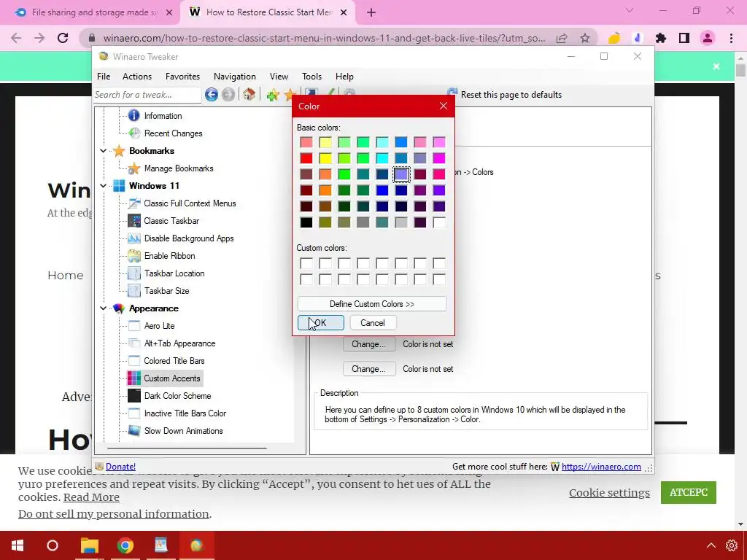
Task: Go to Winaero Tweaker home page icon
Action: 249,94
